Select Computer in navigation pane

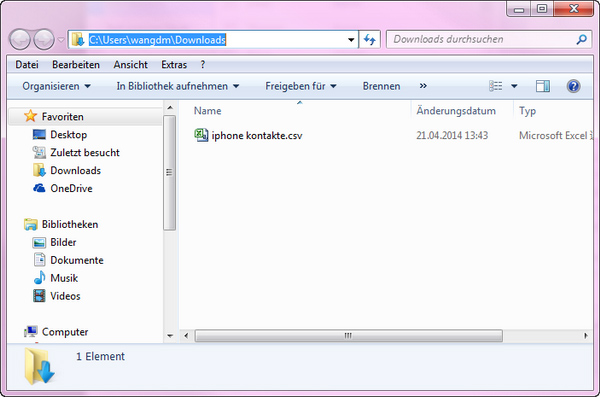pos(65,332)
